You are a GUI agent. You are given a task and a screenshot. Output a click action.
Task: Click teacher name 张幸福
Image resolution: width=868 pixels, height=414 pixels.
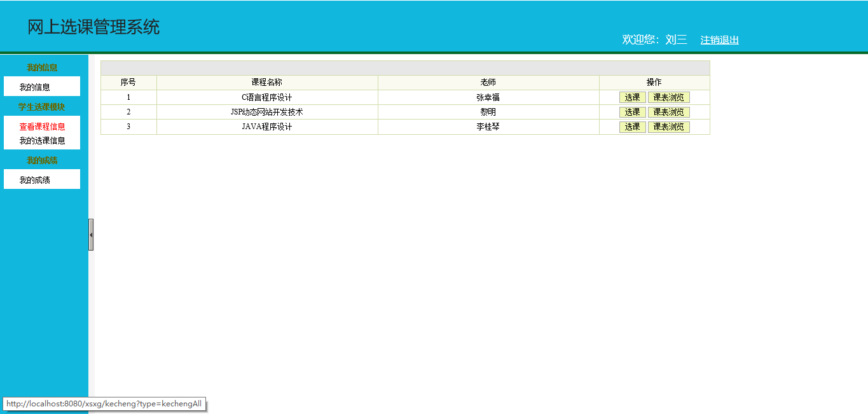click(488, 97)
